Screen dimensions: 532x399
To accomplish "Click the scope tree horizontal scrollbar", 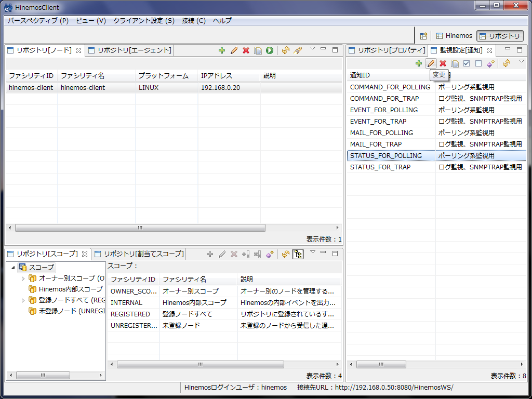I will 43,375.
